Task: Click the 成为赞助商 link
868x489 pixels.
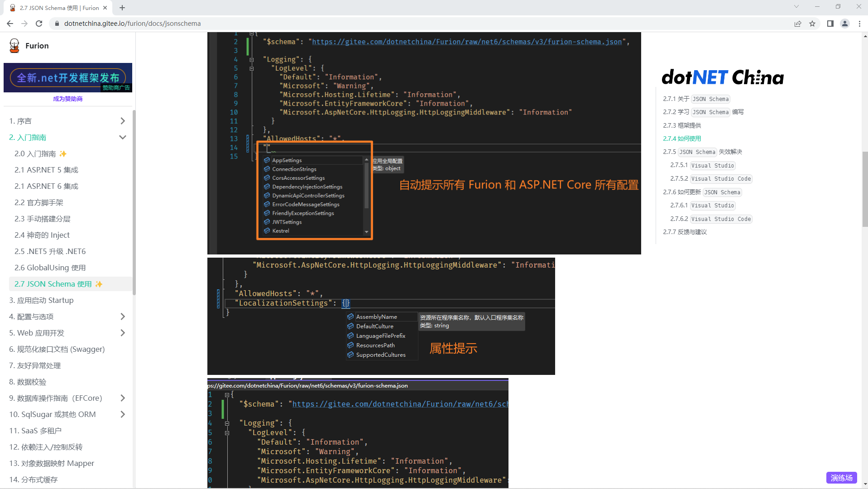Action: tap(68, 99)
